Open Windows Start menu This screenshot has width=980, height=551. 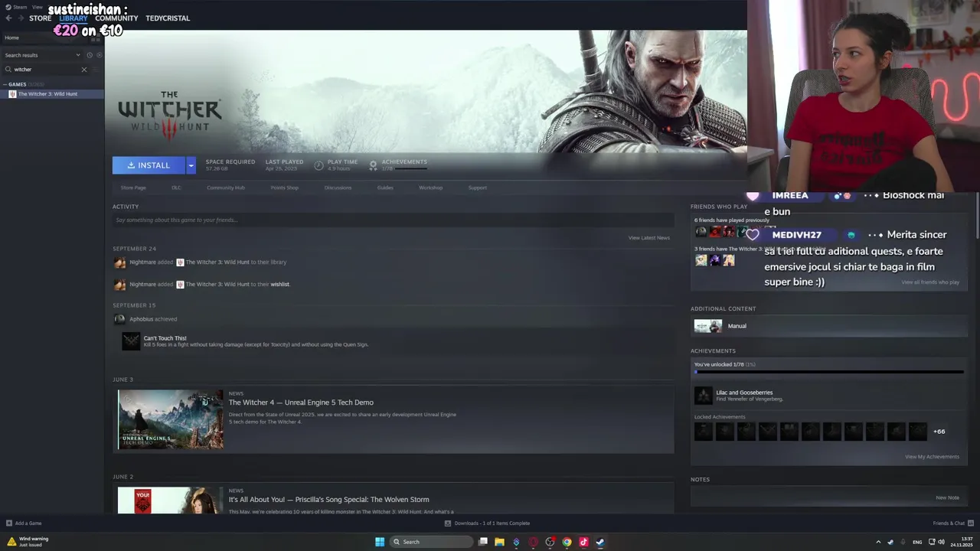(380, 542)
